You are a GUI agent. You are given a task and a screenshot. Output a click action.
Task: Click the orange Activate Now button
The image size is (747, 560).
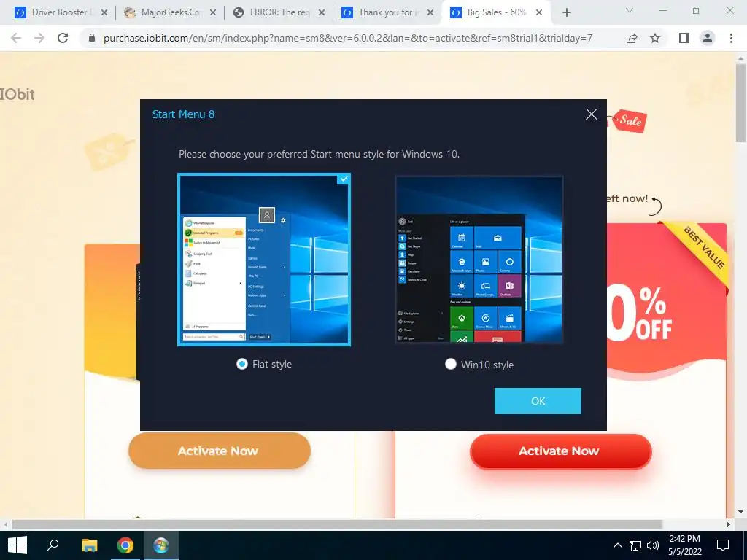[219, 451]
